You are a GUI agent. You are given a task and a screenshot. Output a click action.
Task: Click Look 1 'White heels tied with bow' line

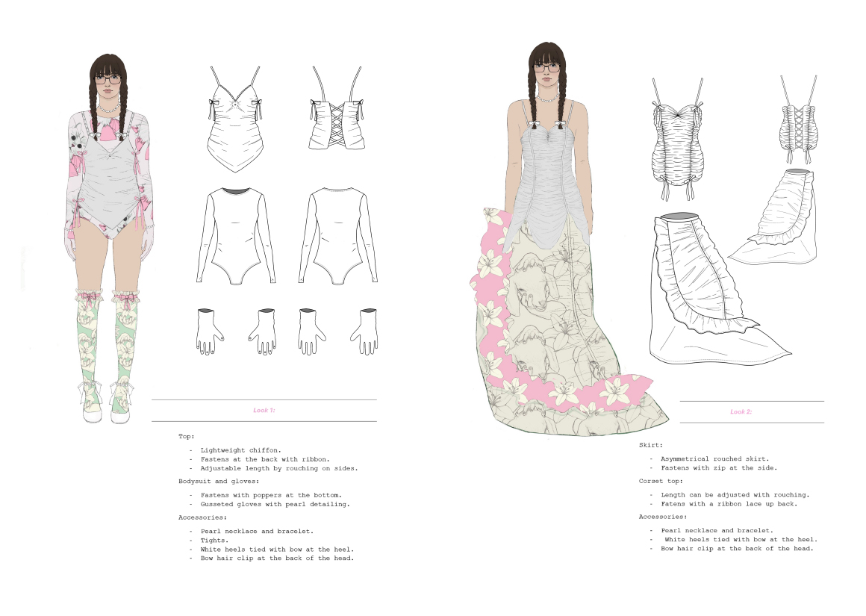(277, 550)
